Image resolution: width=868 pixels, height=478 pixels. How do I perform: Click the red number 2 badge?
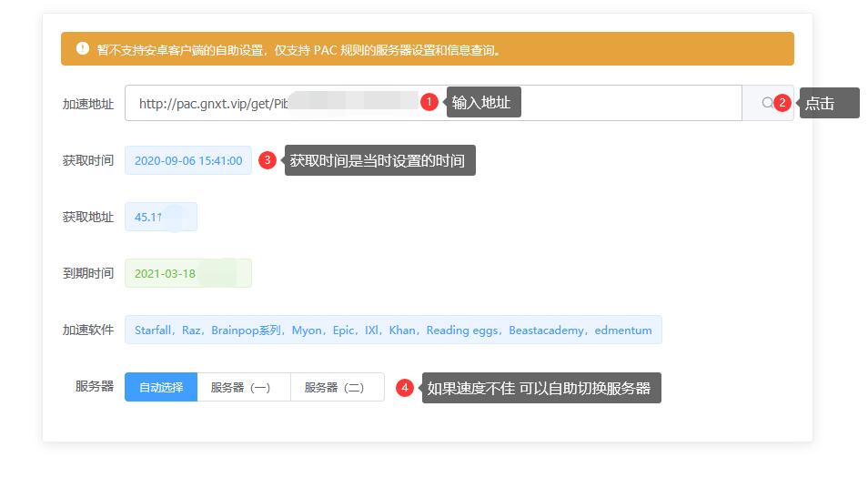click(782, 103)
